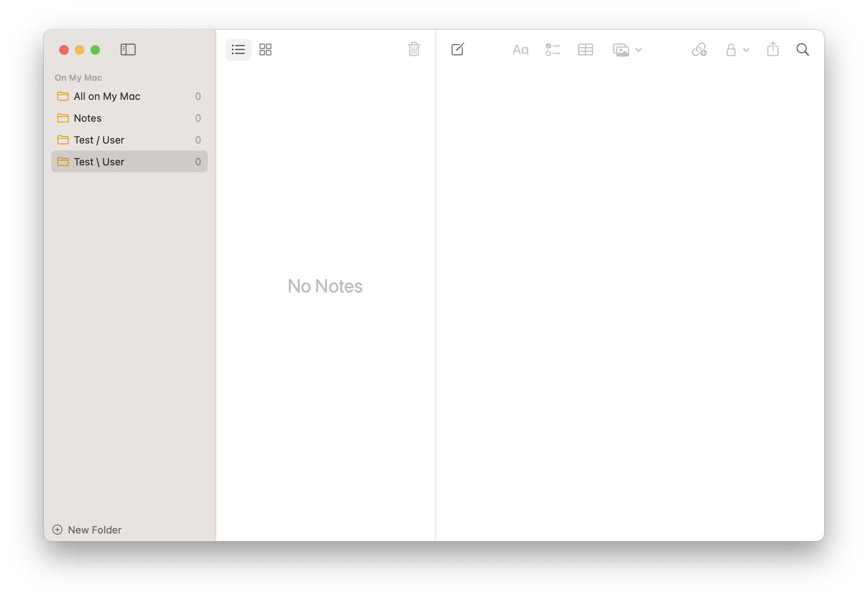Screen dimensions: 868x599
Task: Insert a table using table icon
Action: [585, 50]
